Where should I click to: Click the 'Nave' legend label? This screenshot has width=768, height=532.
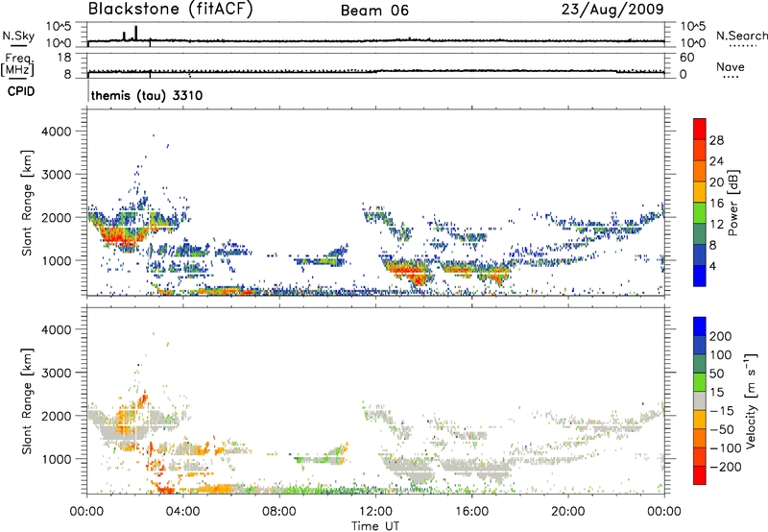point(731,66)
